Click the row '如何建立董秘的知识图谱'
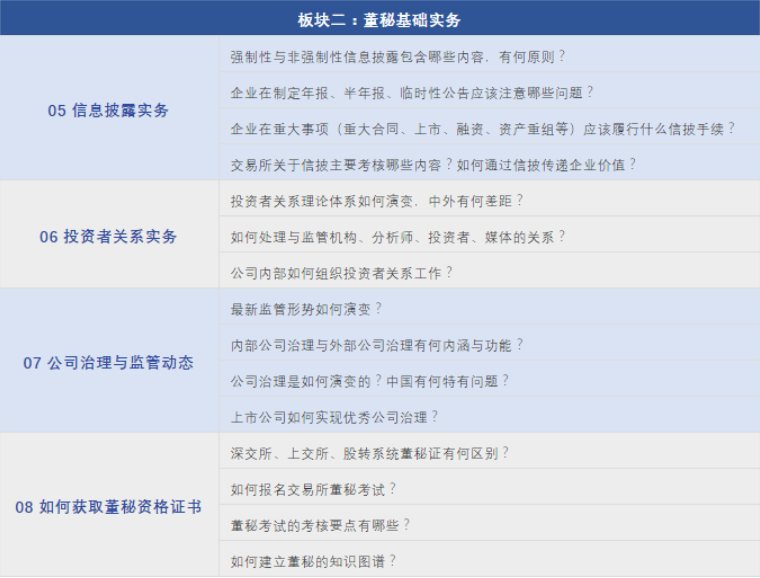 tap(313, 560)
